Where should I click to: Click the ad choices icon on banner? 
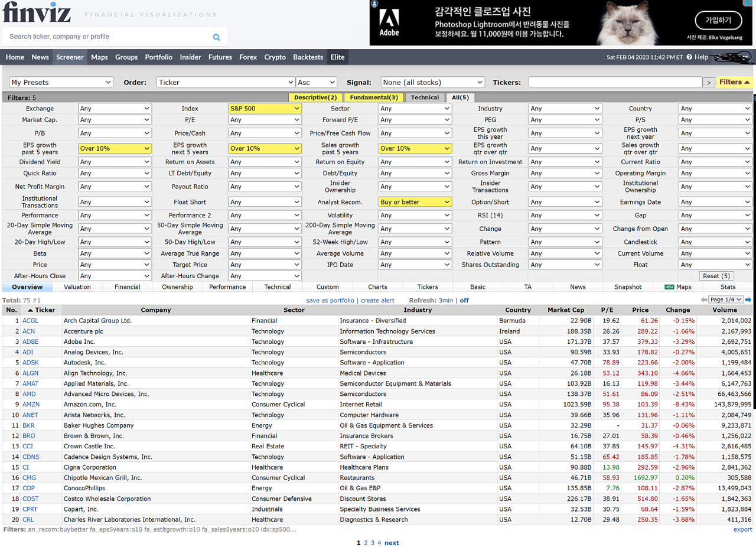click(374, 4)
